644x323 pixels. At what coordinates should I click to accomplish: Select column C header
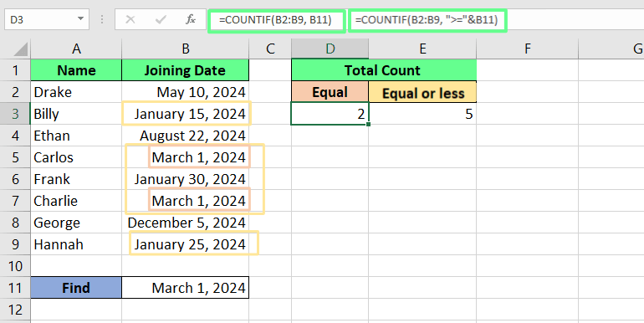coord(270,49)
